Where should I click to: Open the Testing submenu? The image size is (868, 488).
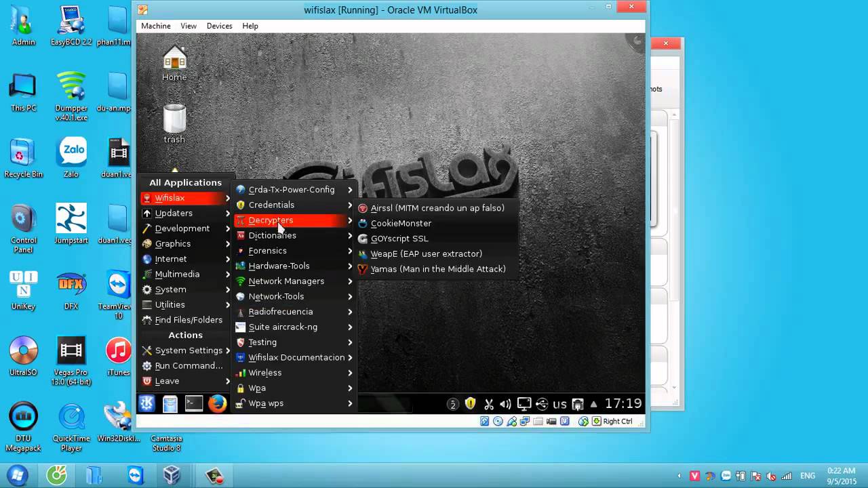[294, 342]
